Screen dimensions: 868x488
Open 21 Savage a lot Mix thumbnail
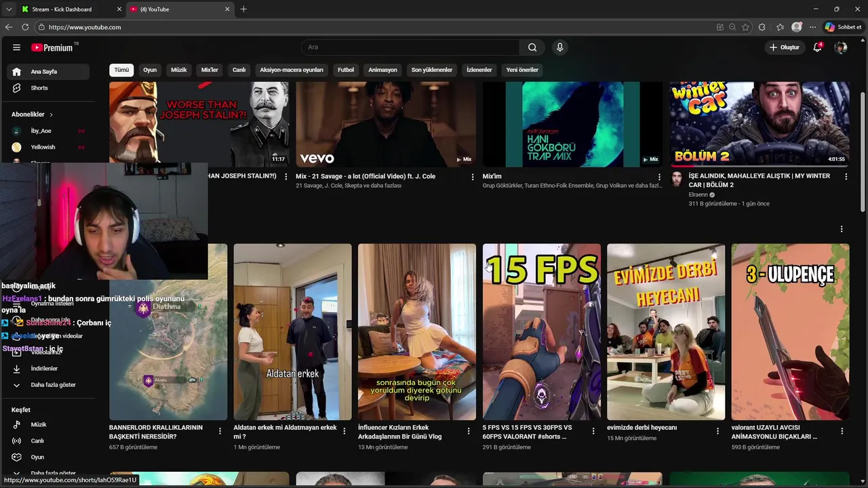point(386,124)
